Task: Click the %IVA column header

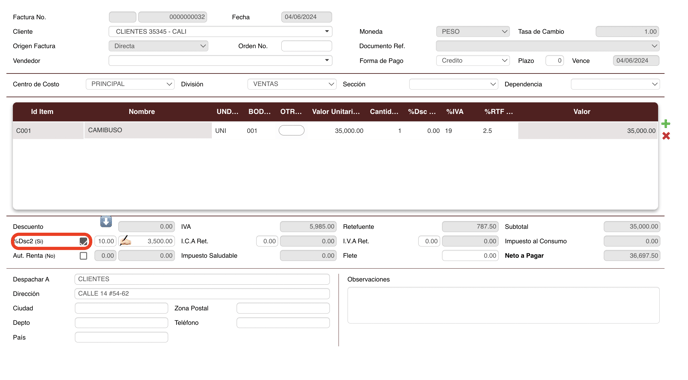Action: click(455, 112)
